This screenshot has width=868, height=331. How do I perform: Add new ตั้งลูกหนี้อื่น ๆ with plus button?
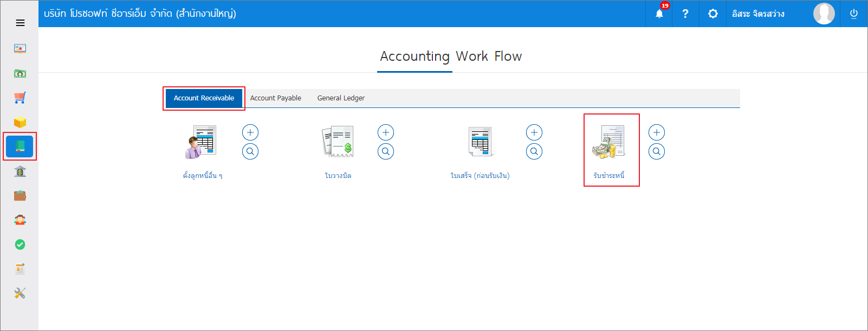pyautogui.click(x=250, y=132)
